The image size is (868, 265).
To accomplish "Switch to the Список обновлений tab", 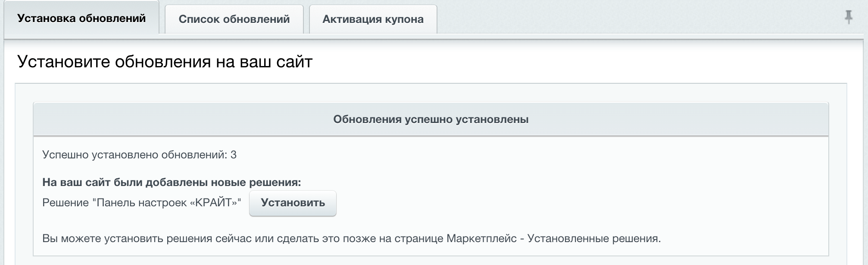I will click(234, 19).
